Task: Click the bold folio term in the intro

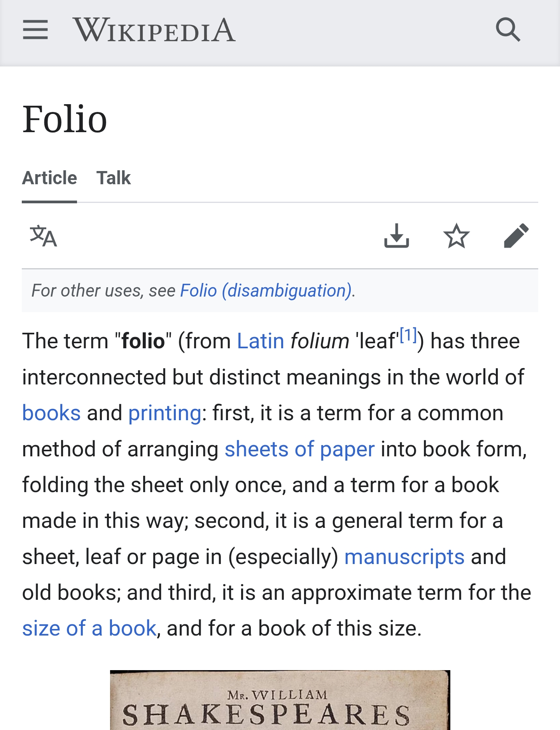Action: pyautogui.click(x=143, y=341)
